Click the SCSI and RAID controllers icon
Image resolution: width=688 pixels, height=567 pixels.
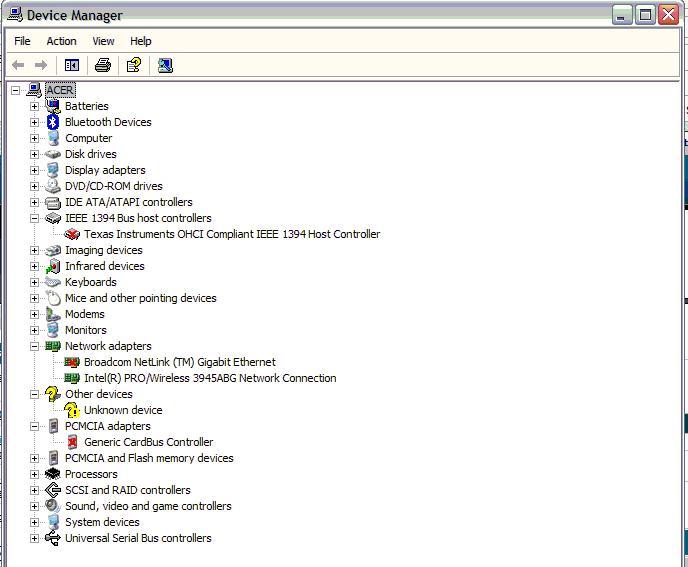coord(53,490)
